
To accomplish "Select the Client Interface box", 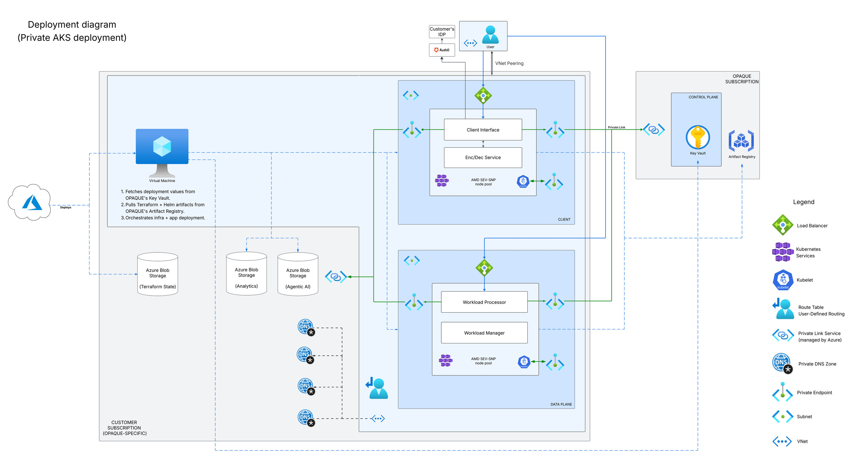I will coord(483,130).
